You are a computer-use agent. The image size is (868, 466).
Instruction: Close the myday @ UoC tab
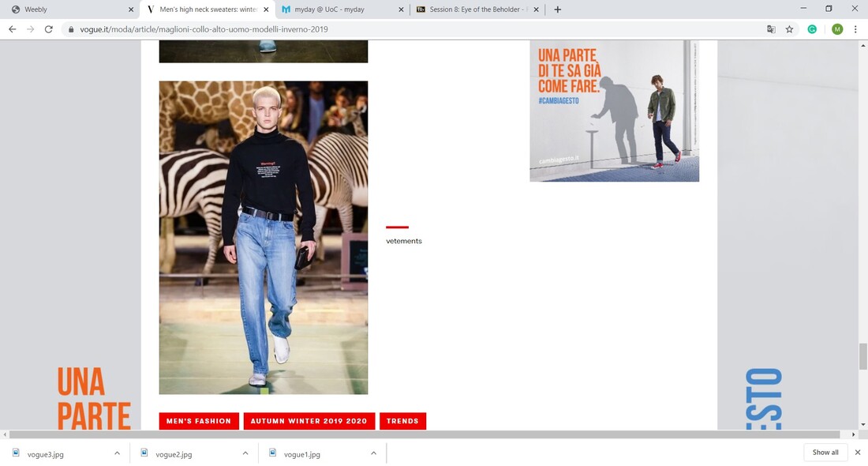[401, 9]
